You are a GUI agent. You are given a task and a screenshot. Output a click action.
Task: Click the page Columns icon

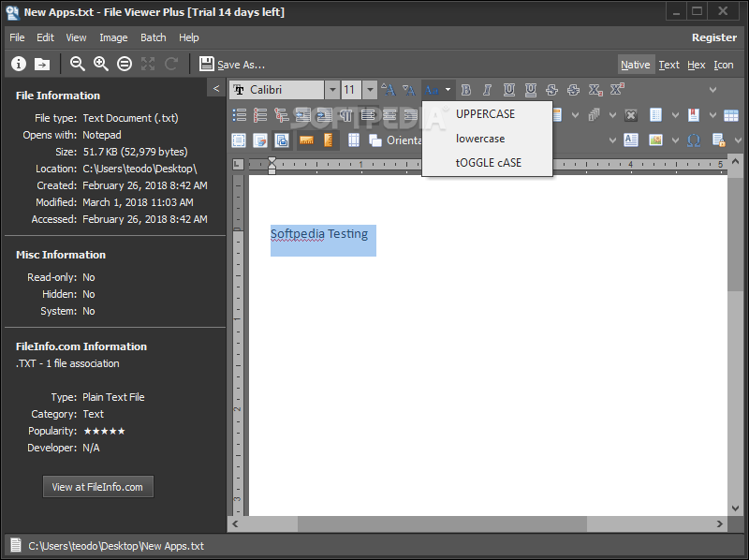click(x=354, y=140)
